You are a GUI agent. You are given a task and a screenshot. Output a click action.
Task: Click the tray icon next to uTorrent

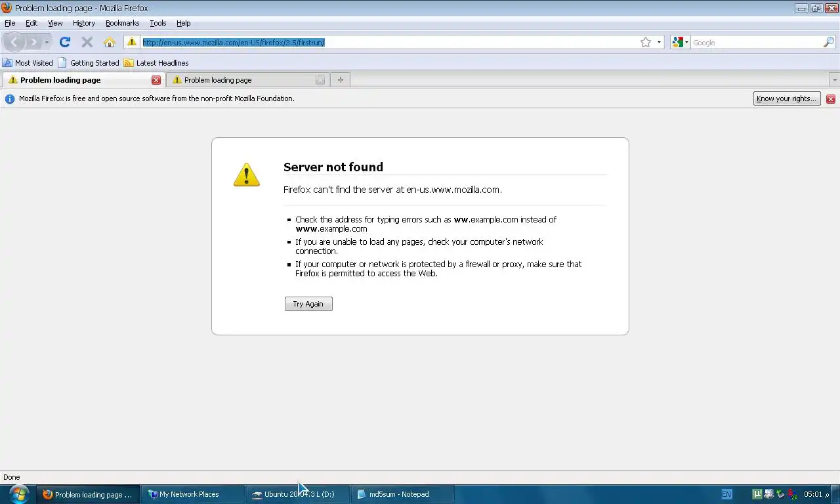click(768, 494)
